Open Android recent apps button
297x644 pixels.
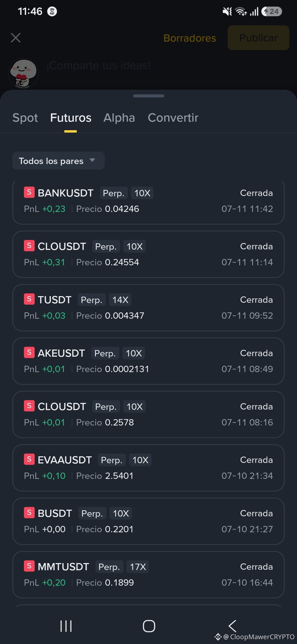pyautogui.click(x=66, y=626)
